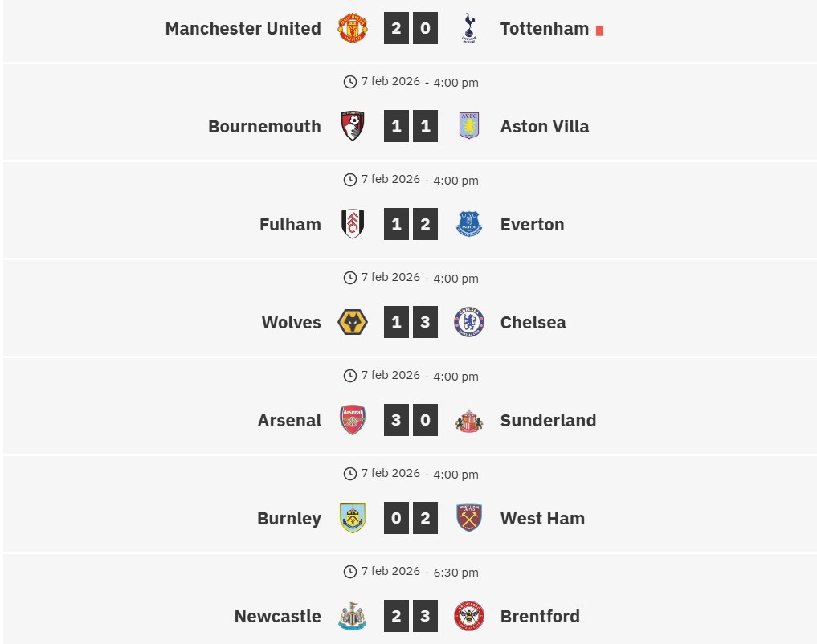Click the 6:30 pm kickoff time

(x=455, y=573)
